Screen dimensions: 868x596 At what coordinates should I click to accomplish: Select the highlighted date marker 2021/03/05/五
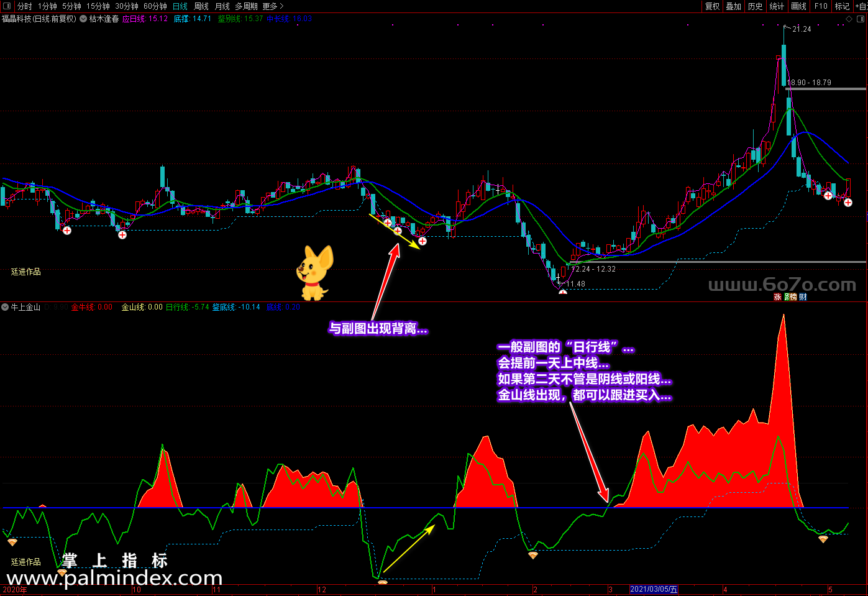coord(654,590)
